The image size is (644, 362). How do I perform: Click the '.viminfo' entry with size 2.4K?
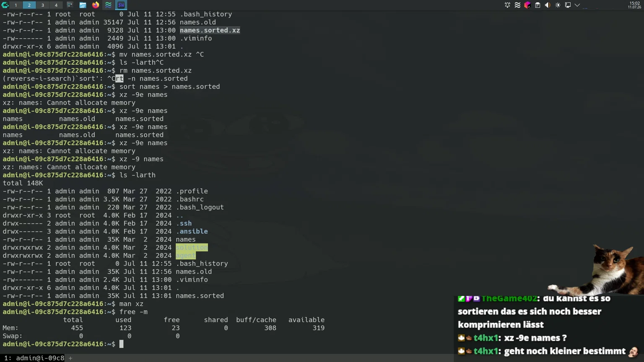click(x=192, y=279)
